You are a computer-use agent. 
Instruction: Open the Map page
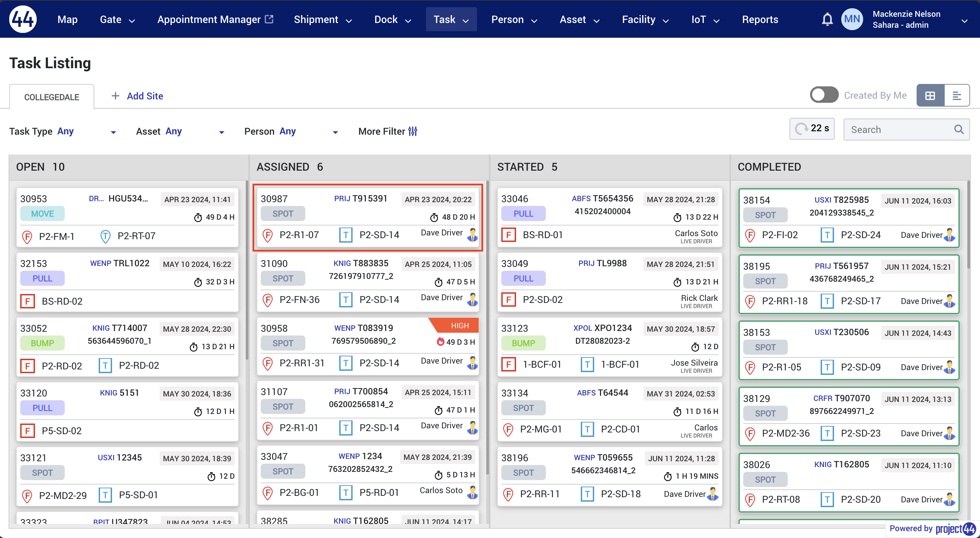68,20
